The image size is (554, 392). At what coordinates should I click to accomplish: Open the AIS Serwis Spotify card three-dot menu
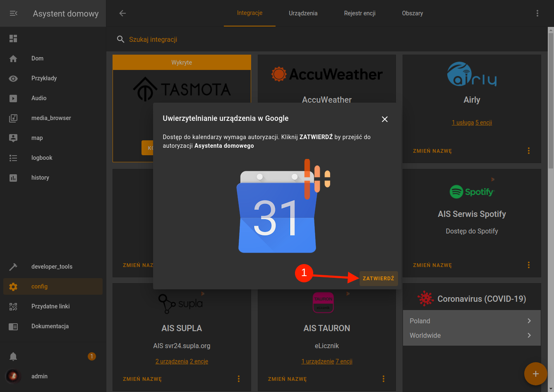coord(529,265)
